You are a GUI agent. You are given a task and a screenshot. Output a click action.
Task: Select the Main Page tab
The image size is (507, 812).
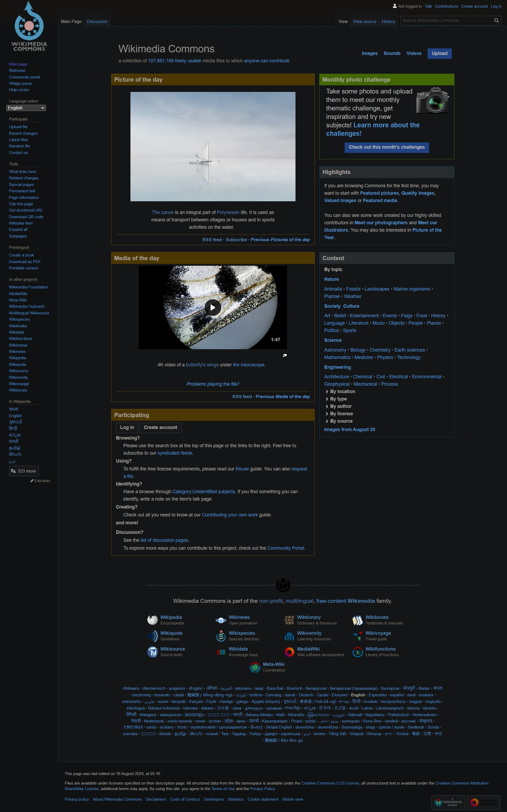(x=71, y=21)
